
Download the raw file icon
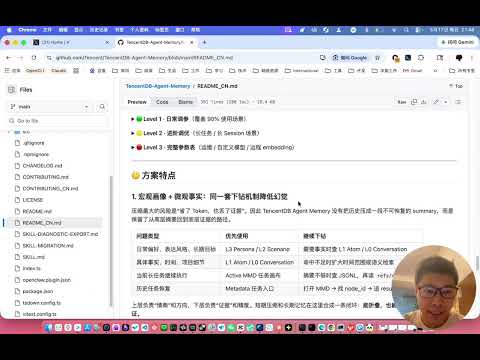coord(424,102)
